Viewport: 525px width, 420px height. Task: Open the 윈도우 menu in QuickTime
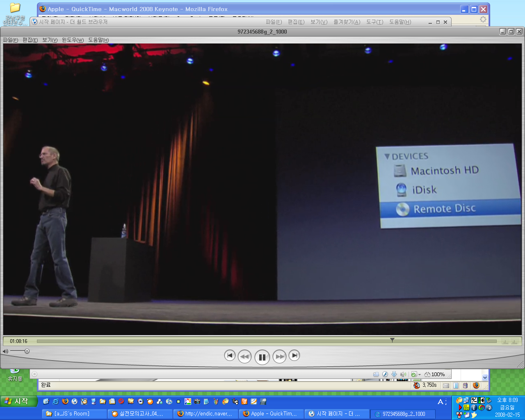73,40
